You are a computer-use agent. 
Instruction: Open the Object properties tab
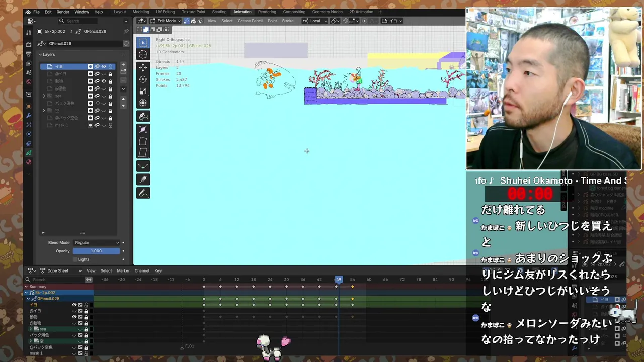pos(29,106)
